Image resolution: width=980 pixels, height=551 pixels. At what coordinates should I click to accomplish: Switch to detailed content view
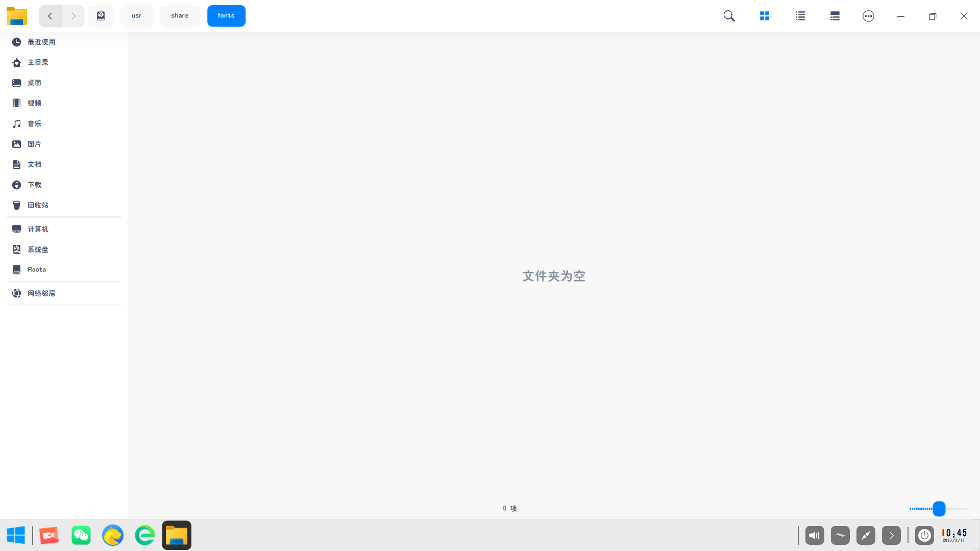834,16
